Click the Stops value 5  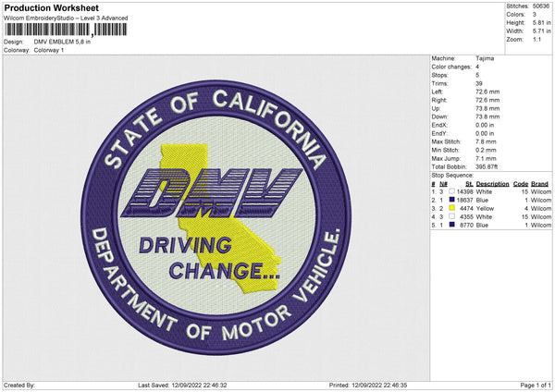477,75
